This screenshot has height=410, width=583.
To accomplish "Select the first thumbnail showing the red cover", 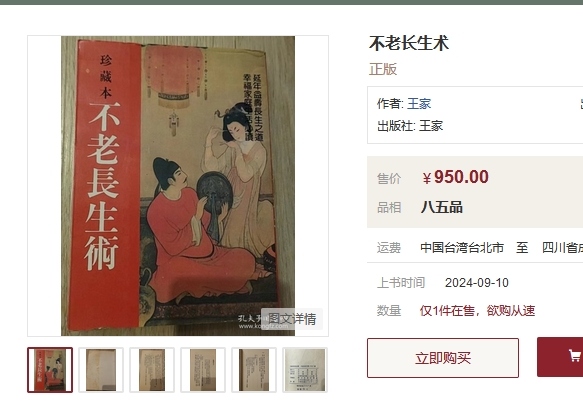I will pos(50,370).
